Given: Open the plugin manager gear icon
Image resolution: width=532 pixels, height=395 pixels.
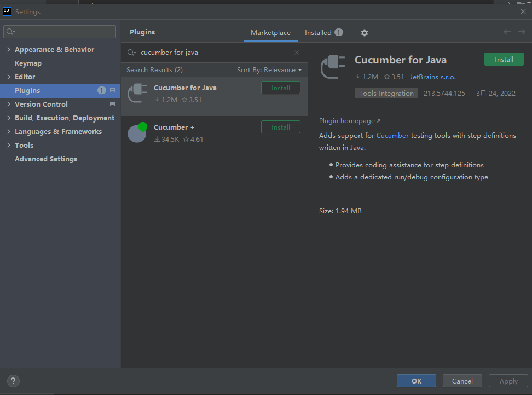Looking at the screenshot, I should pyautogui.click(x=365, y=33).
